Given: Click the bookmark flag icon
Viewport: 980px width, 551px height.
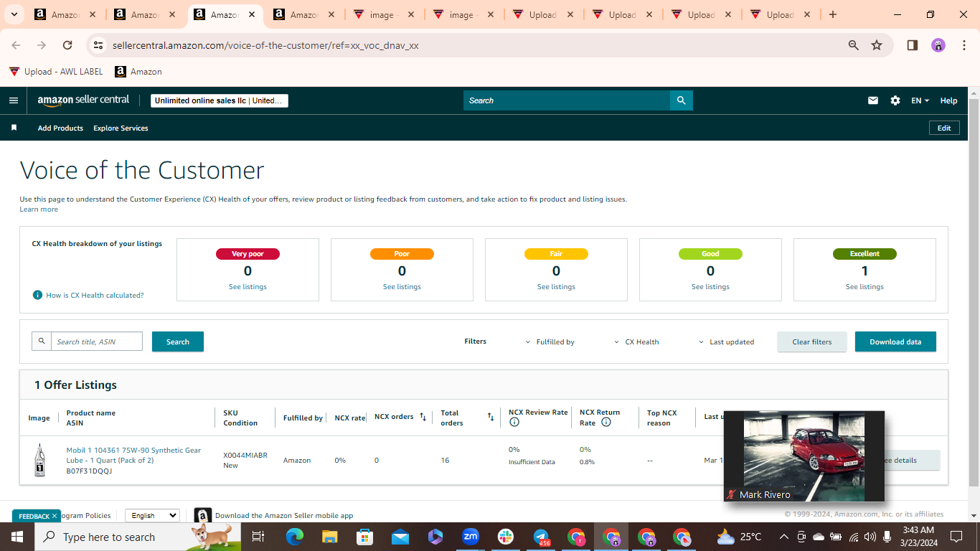Looking at the screenshot, I should [x=14, y=128].
